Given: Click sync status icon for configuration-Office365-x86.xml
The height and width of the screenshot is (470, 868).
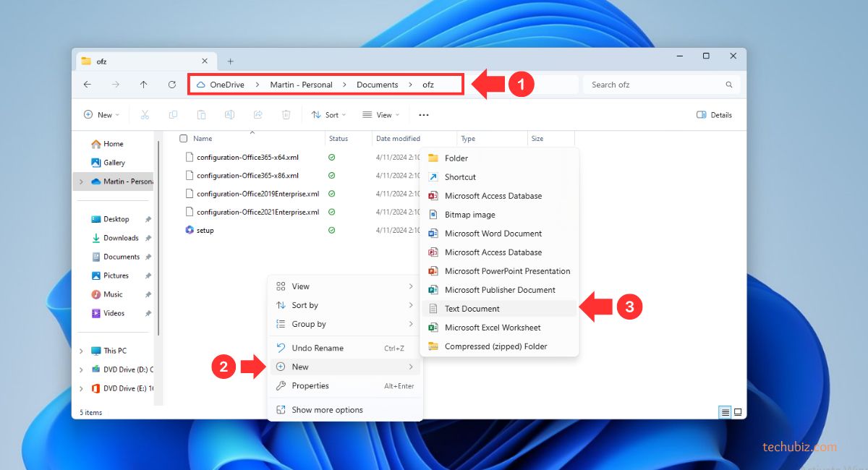Looking at the screenshot, I should click(332, 175).
